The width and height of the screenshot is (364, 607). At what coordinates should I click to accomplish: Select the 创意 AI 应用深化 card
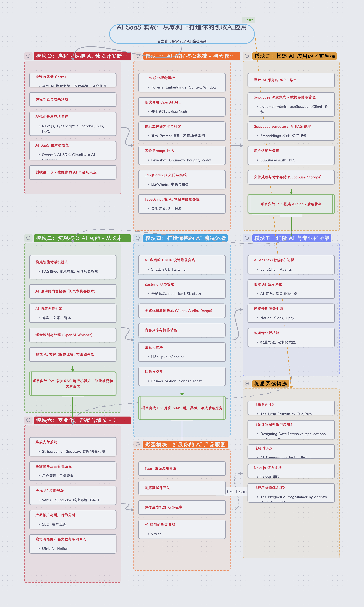point(291,289)
